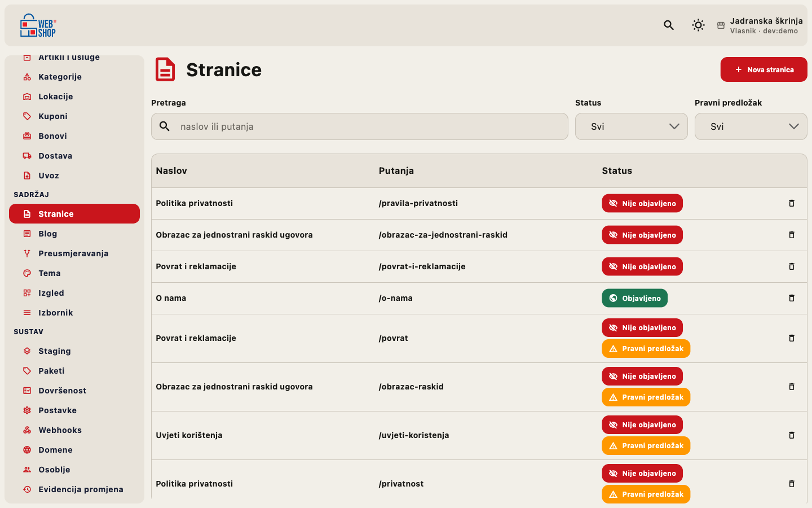This screenshot has width=812, height=508.
Task: Delete the Uvjeti korištenja page via trash icon
Action: pyautogui.click(x=792, y=435)
